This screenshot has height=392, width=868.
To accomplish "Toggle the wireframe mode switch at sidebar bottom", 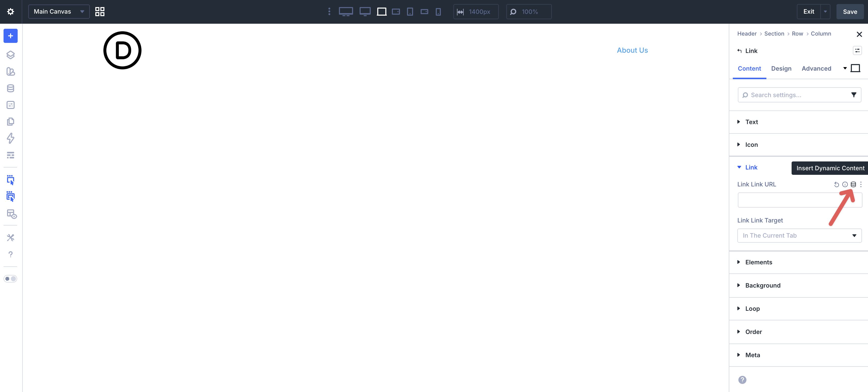I will tap(10, 278).
